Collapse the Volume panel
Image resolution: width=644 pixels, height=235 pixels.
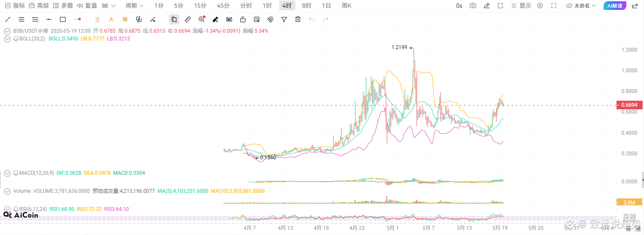7,191
